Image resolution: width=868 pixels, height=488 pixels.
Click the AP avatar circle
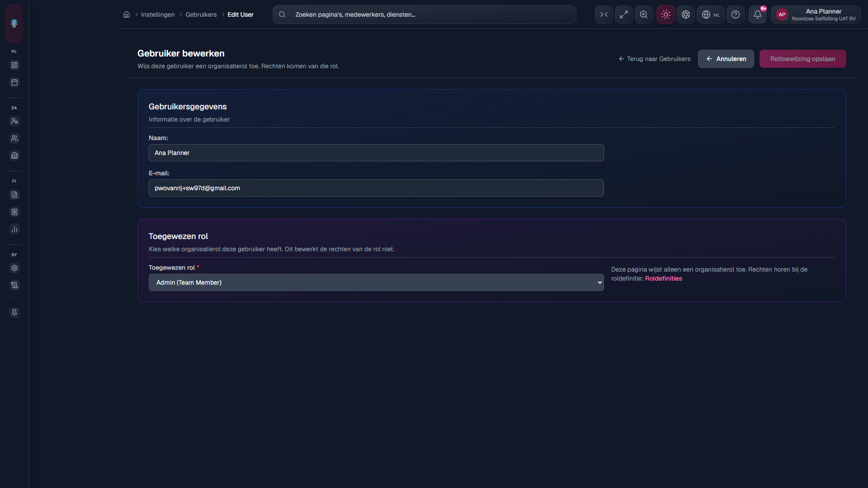782,14
